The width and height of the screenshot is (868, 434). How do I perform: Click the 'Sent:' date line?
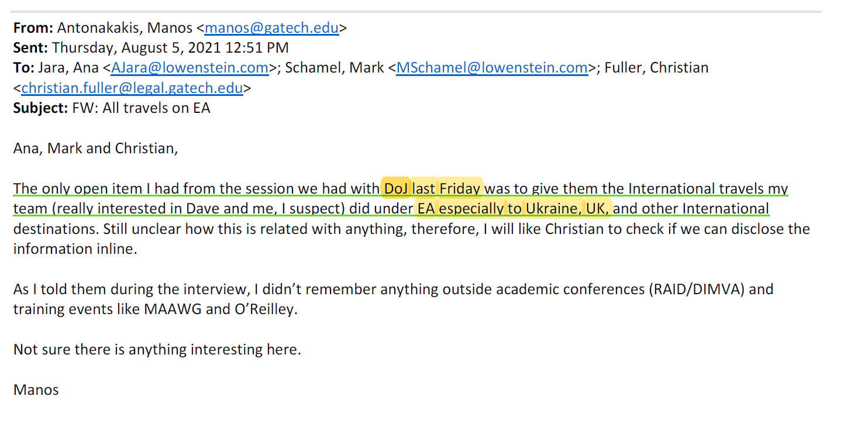(x=151, y=48)
